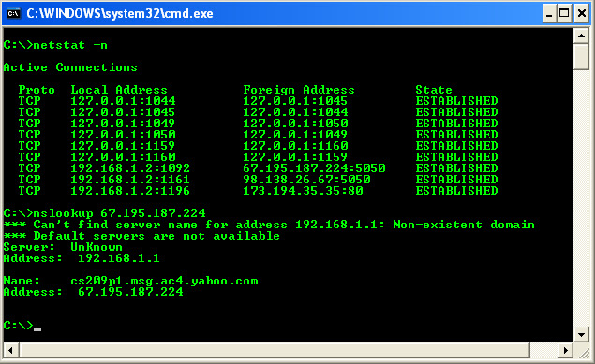Image resolution: width=595 pixels, height=364 pixels.
Task: Open the cmd.exe system menu icon
Action: (x=14, y=14)
